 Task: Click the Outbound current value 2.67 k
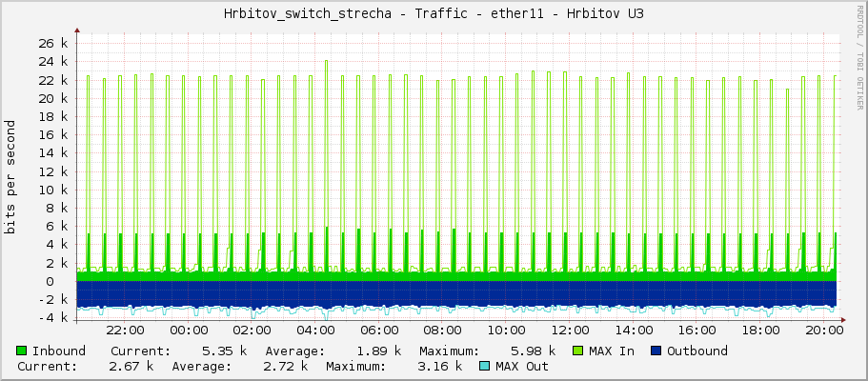click(131, 366)
